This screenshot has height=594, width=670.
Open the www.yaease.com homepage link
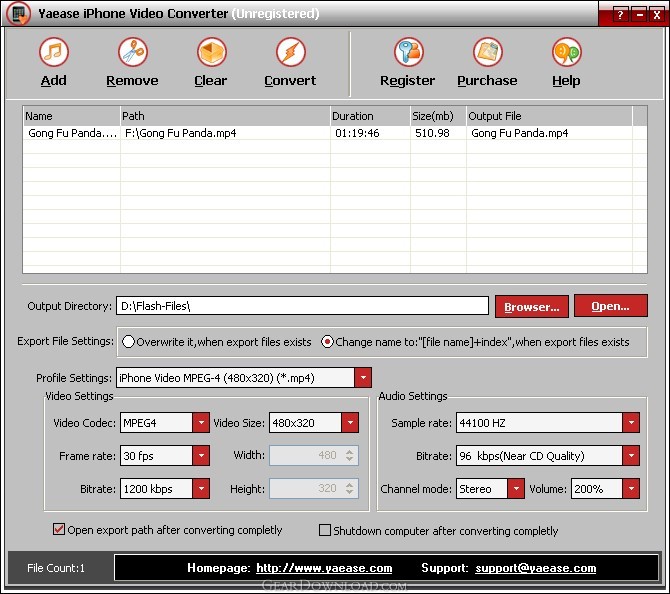click(324, 568)
